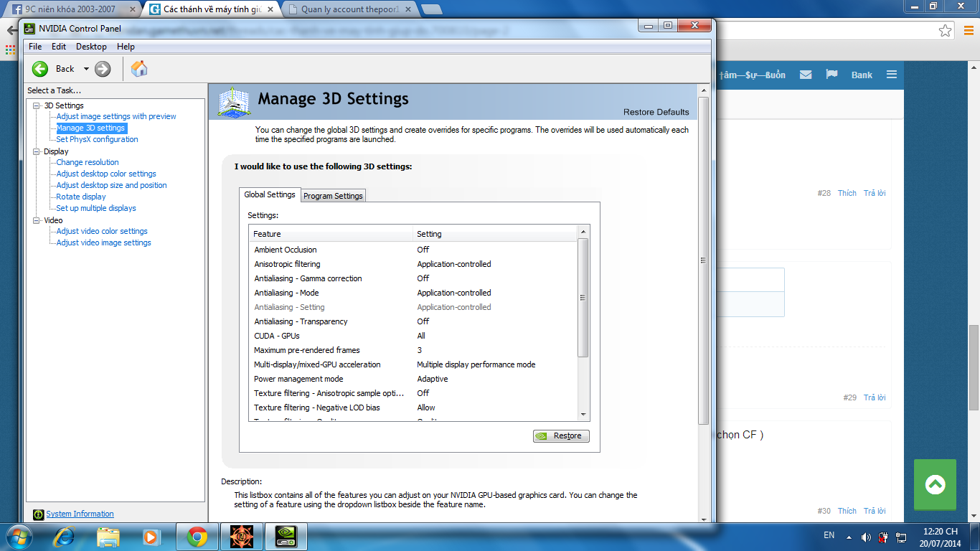
Task: Open Adjust desktop size and position
Action: click(x=111, y=185)
